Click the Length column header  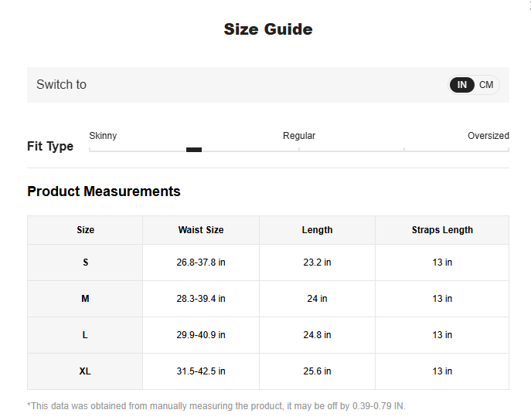317,230
